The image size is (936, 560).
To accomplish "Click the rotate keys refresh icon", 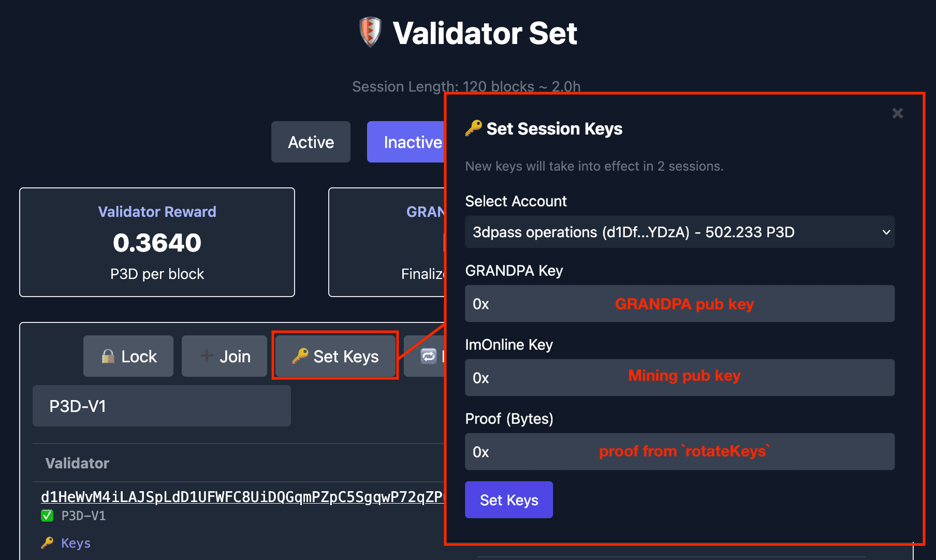I will [428, 356].
